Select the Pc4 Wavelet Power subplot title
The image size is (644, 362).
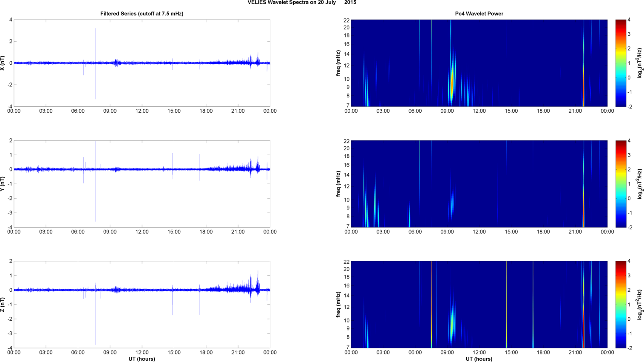[479, 14]
